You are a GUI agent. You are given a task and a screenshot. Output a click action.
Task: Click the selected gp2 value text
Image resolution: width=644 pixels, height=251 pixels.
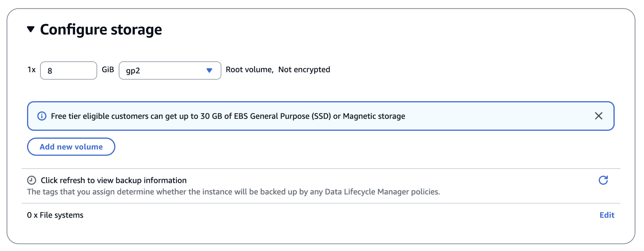133,71
